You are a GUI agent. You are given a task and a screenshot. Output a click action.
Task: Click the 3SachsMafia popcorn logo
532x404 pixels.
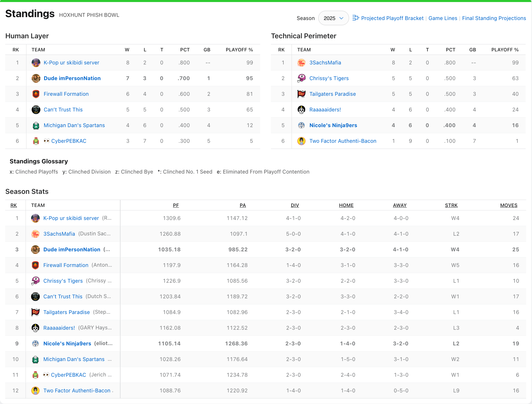[x=301, y=62]
